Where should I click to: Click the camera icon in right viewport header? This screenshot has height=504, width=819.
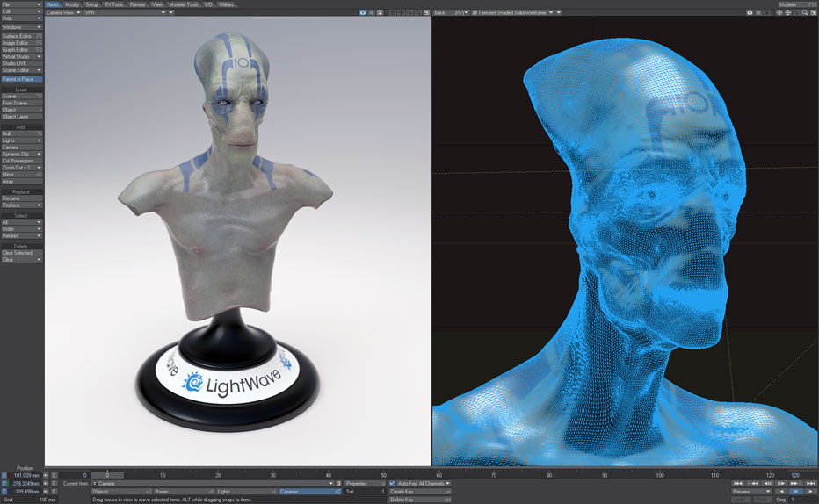point(750,12)
